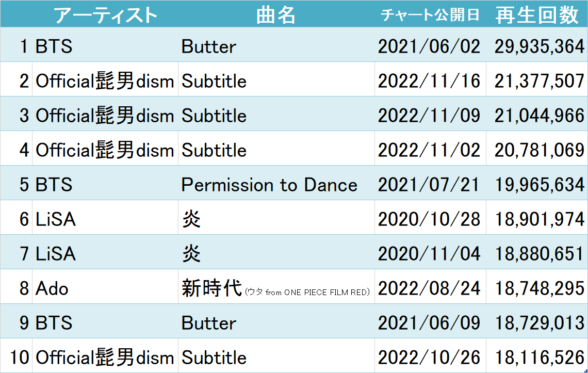The image size is (588, 373).
Task: Click the 曲名 column header
Action: 276,15
